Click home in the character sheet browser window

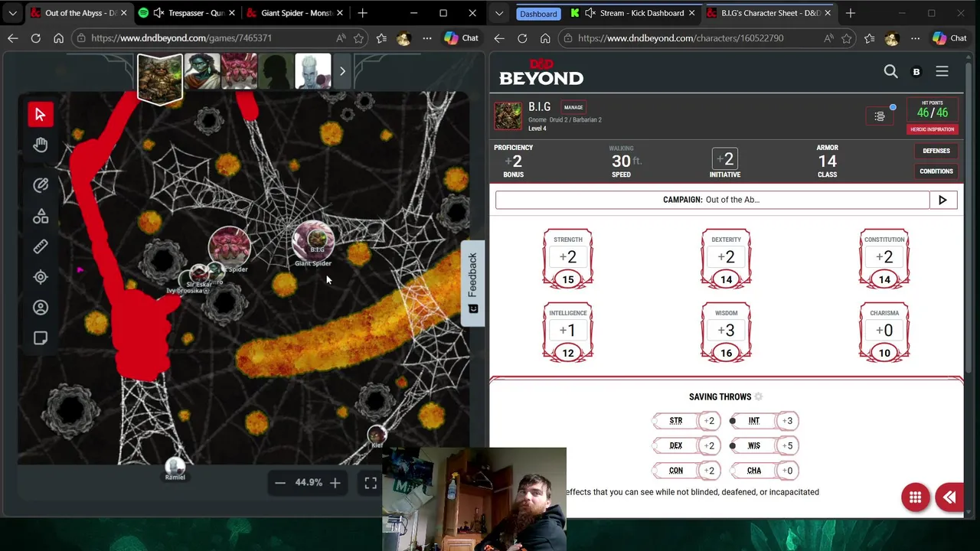545,38
